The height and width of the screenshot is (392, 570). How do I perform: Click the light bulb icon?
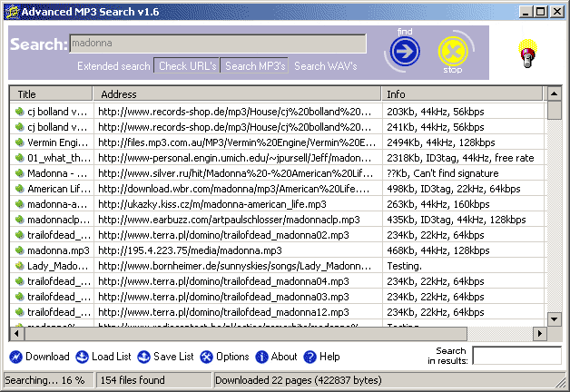click(527, 53)
